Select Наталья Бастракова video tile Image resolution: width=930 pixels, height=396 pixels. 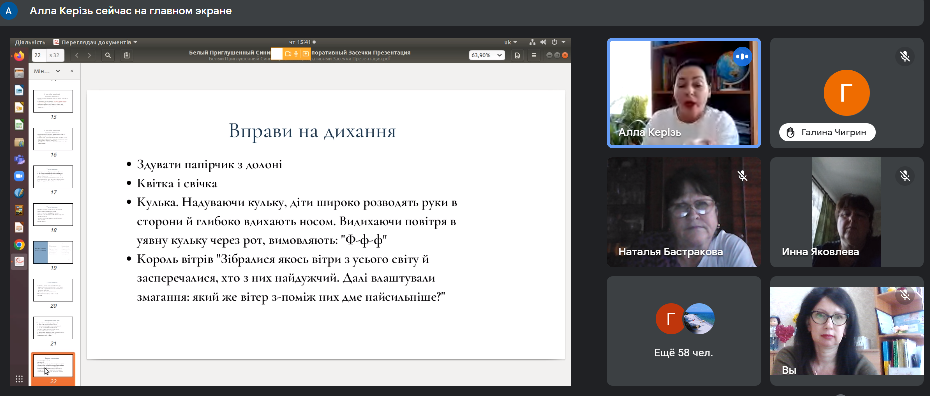point(684,212)
